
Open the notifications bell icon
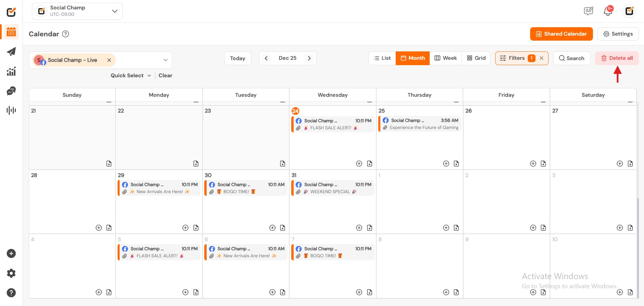point(608,11)
